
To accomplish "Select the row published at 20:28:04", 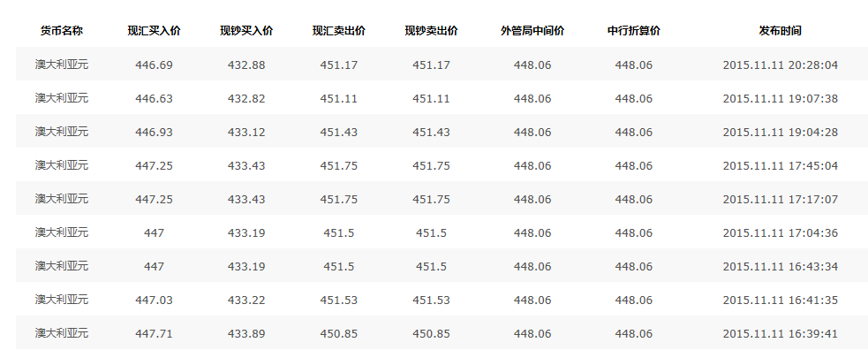I will (x=442, y=65).
